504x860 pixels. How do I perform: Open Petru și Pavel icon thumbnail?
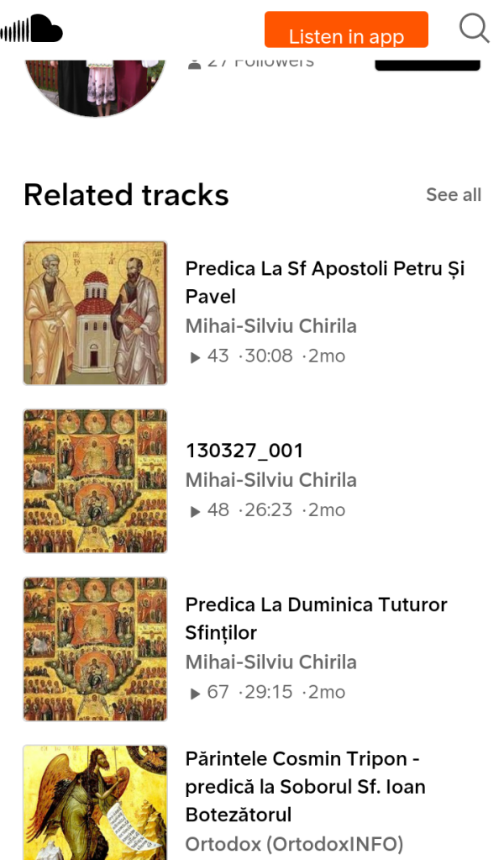pyautogui.click(x=95, y=313)
